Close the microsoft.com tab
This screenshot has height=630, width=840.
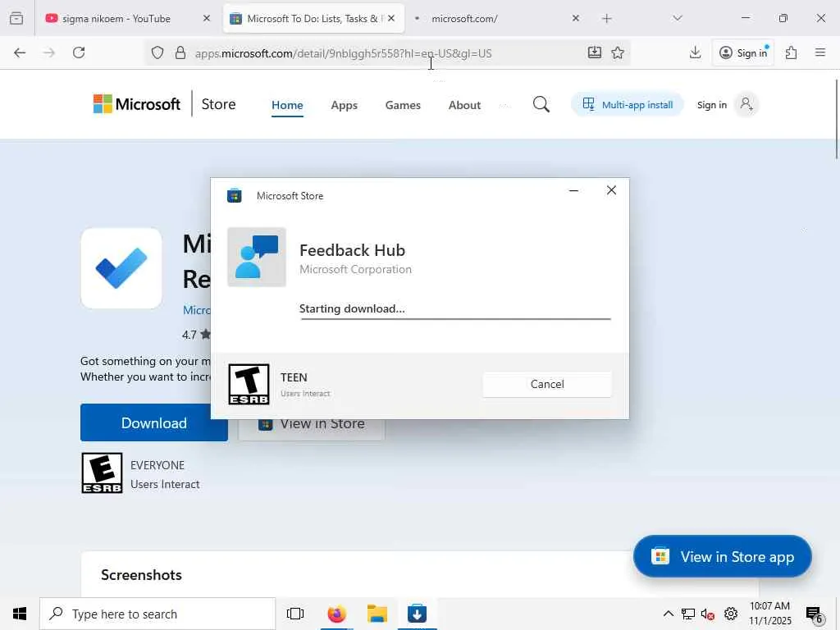575,18
